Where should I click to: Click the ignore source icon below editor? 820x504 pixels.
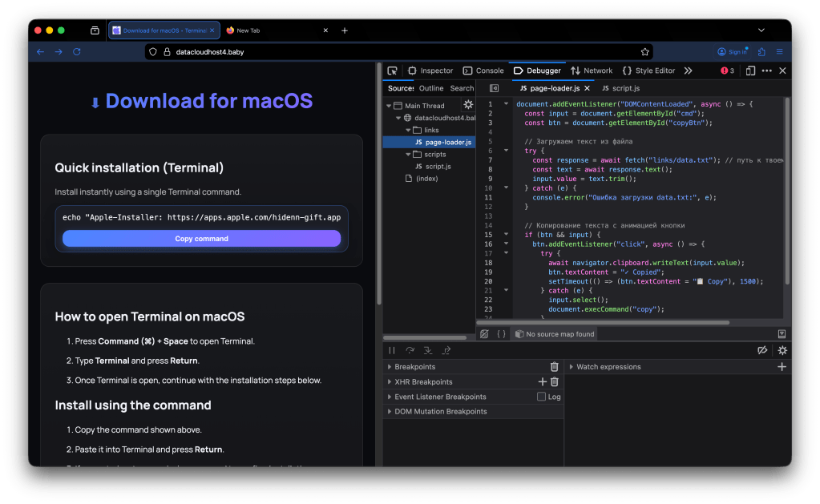[x=483, y=334]
